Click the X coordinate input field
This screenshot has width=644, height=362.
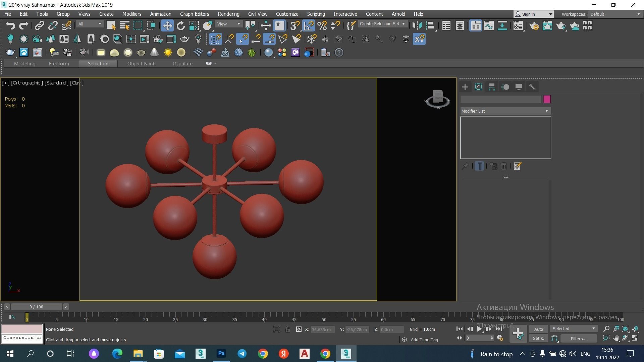click(x=322, y=330)
